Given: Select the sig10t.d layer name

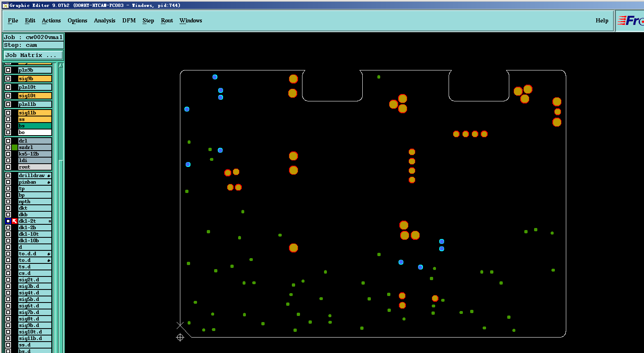Looking at the screenshot, I should pyautogui.click(x=35, y=332).
